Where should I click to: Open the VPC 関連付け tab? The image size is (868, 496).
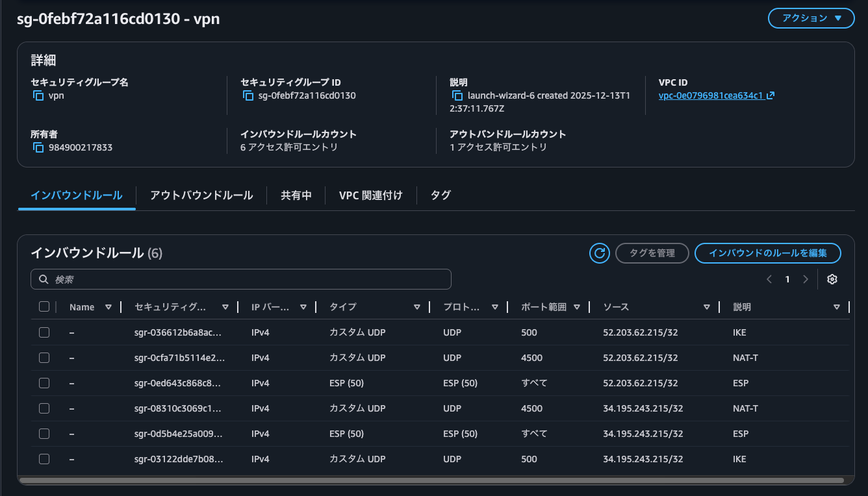tap(370, 195)
